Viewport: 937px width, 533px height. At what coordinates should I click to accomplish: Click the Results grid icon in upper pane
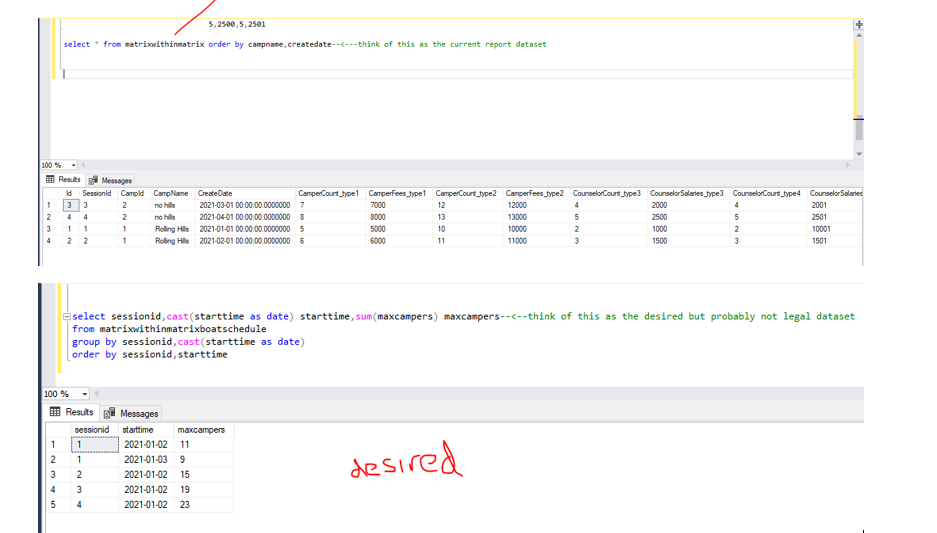point(50,179)
